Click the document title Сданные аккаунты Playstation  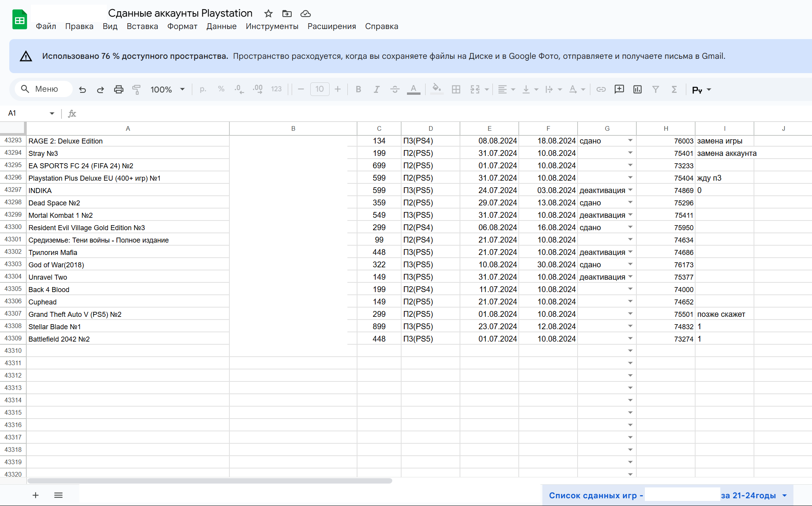point(180,13)
